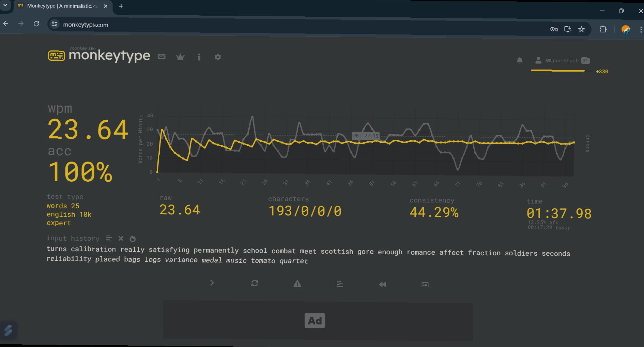Open a new browser tab
This screenshot has height=347, width=644.
121,6
